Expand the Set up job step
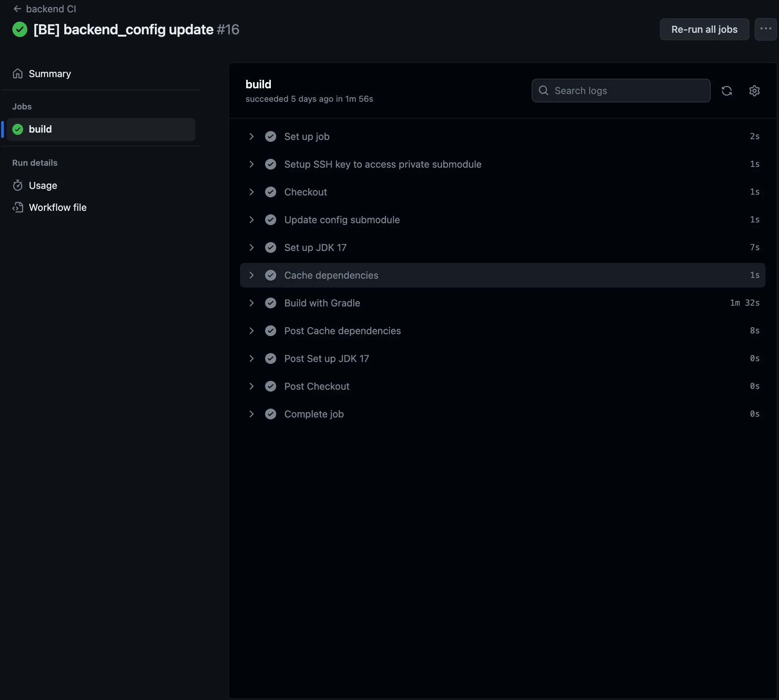Screen dimensions: 779x700 point(252,136)
